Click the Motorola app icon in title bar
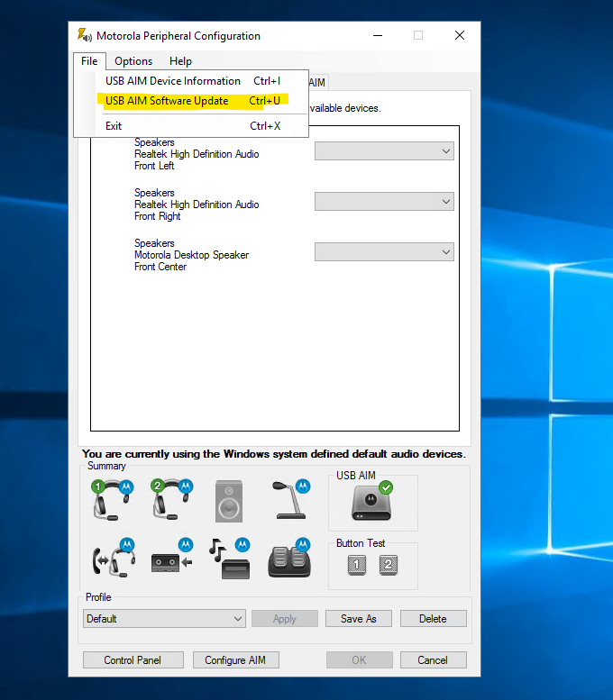The height and width of the screenshot is (700, 613). click(85, 35)
